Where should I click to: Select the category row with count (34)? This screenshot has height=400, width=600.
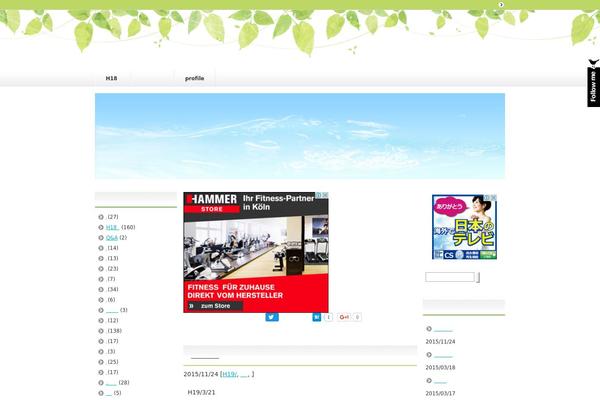pyautogui.click(x=108, y=289)
